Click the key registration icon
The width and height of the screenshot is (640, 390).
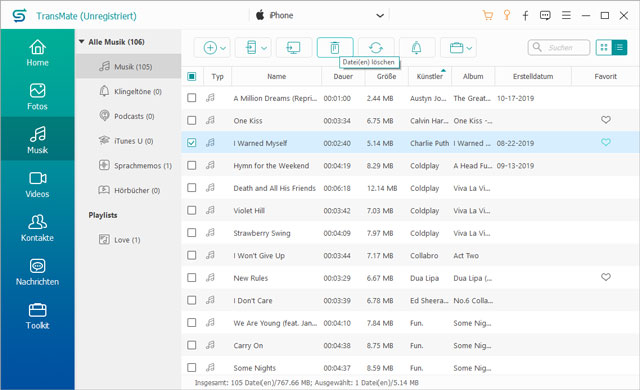(x=507, y=16)
